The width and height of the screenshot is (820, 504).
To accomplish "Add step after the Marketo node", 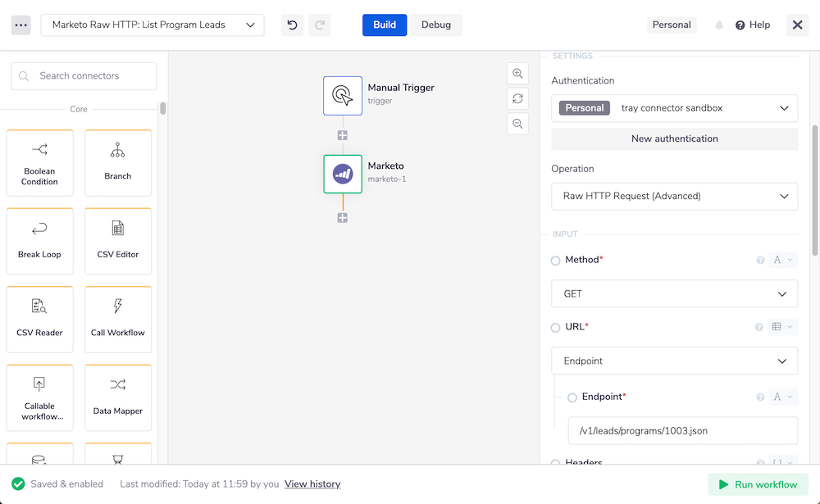I will point(343,218).
